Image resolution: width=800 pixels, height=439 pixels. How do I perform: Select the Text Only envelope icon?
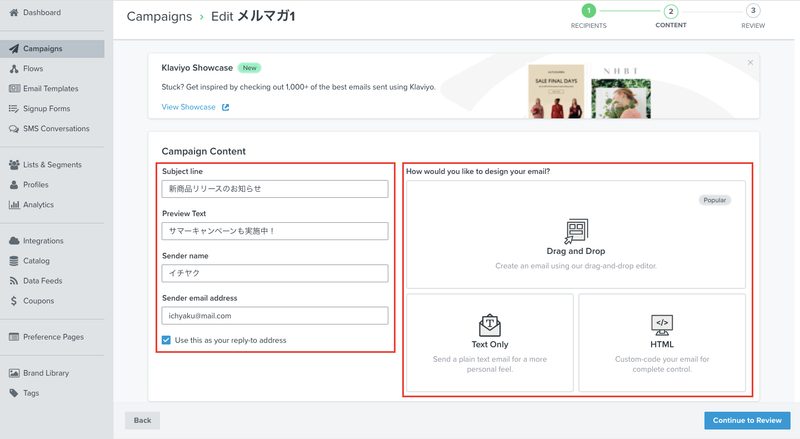pyautogui.click(x=490, y=325)
